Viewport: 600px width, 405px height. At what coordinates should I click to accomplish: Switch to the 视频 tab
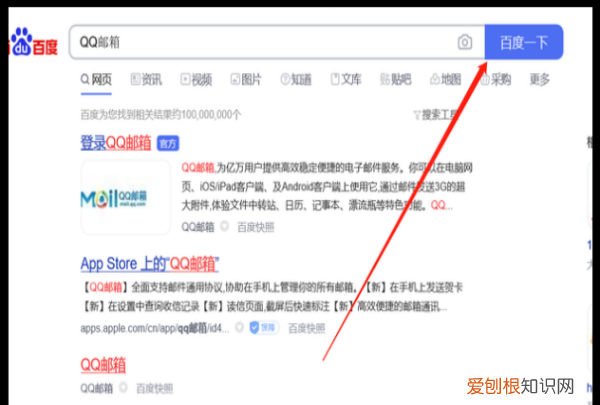(x=196, y=80)
